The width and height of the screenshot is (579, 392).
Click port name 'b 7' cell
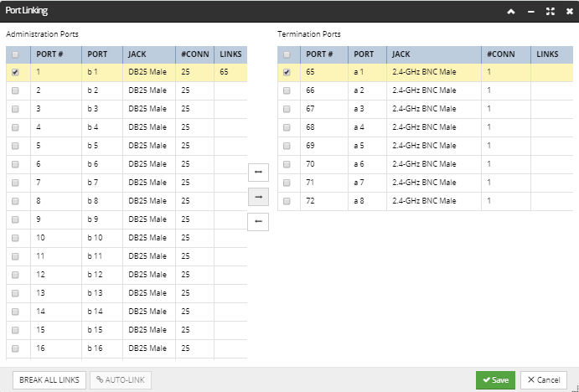(x=102, y=183)
